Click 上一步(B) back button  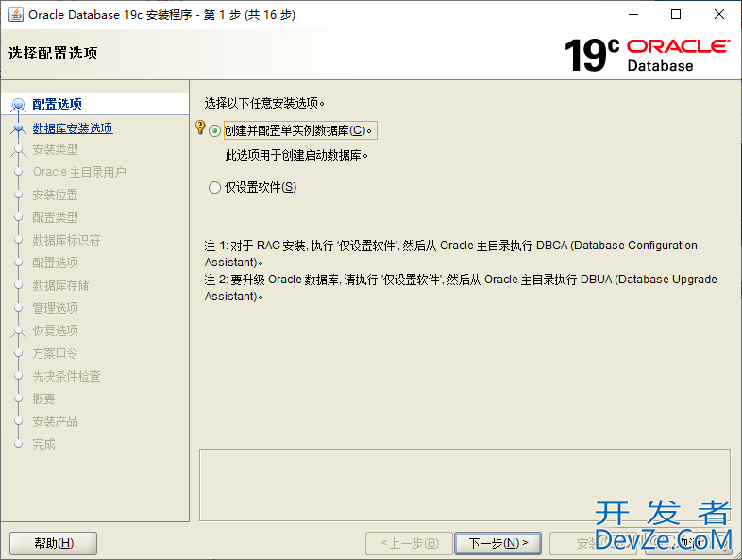click(410, 543)
